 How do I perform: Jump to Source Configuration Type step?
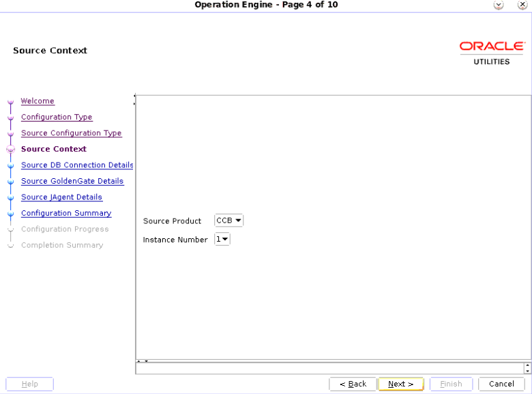coord(71,132)
